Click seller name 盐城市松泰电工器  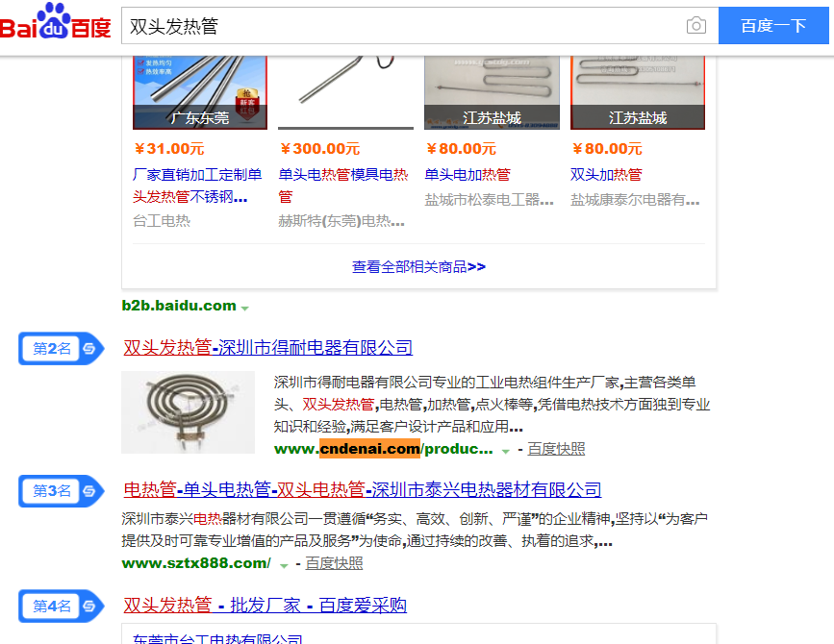(x=490, y=200)
